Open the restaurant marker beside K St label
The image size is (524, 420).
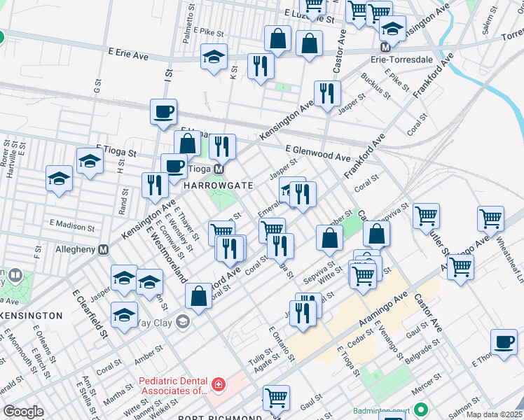(261, 67)
